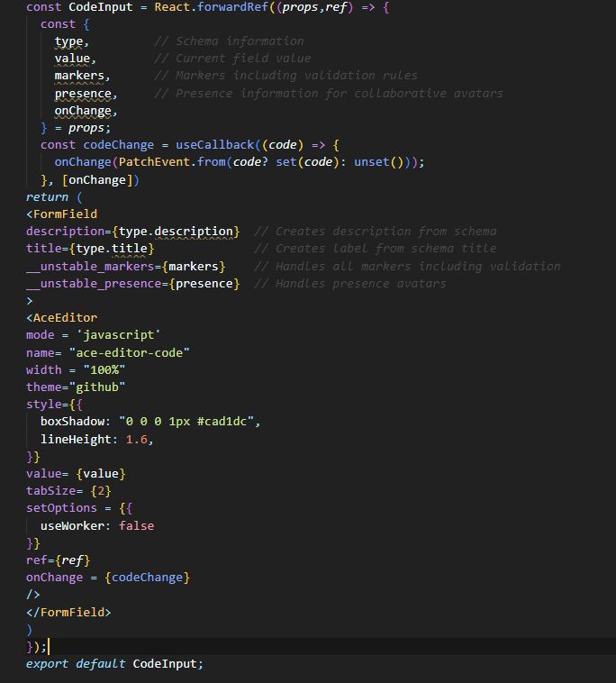Viewport: 616px width, 683px height.
Task: Click '__unstable_presence={presence}' attribute
Action: tap(132, 284)
